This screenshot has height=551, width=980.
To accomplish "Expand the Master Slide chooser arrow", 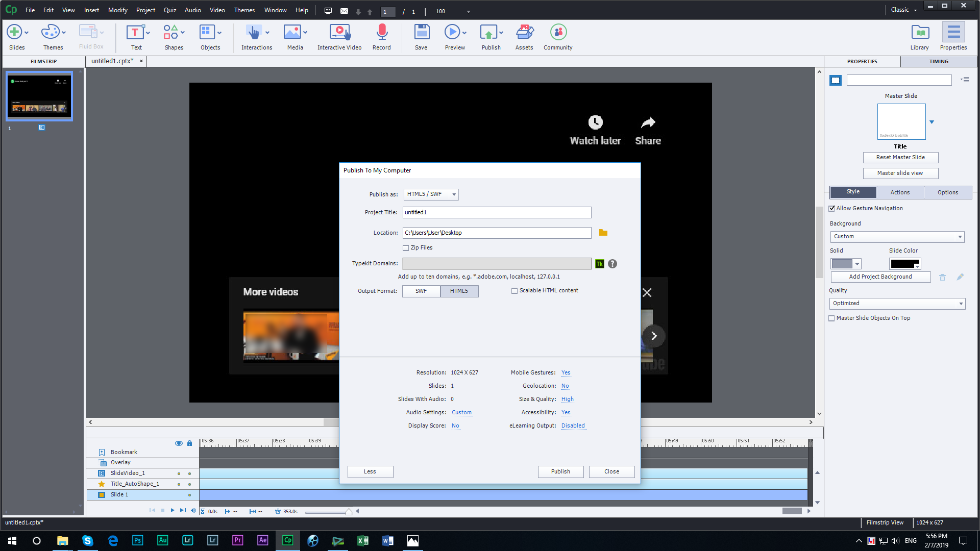I will point(932,122).
